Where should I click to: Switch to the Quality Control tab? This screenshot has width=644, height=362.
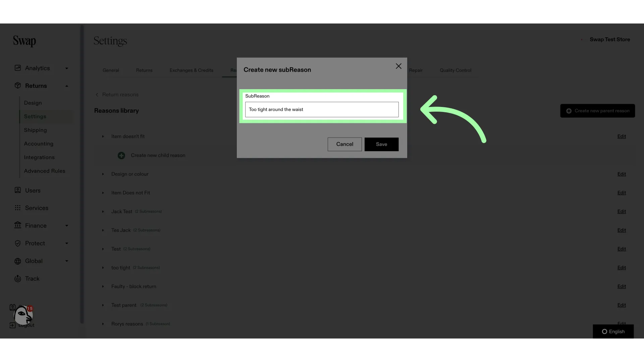(x=455, y=70)
